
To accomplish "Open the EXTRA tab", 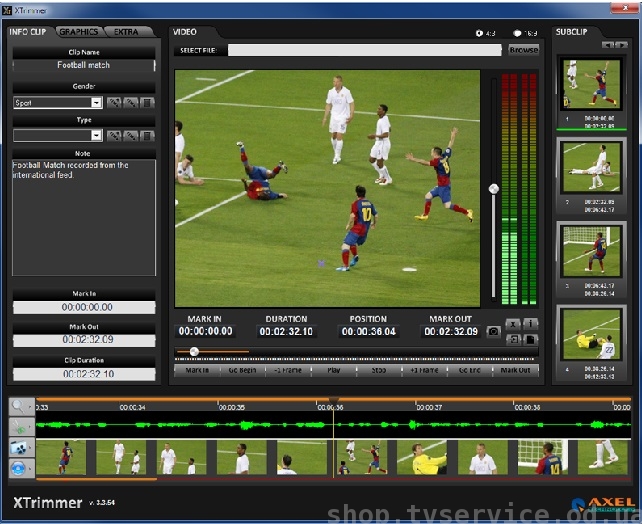I will tap(126, 32).
